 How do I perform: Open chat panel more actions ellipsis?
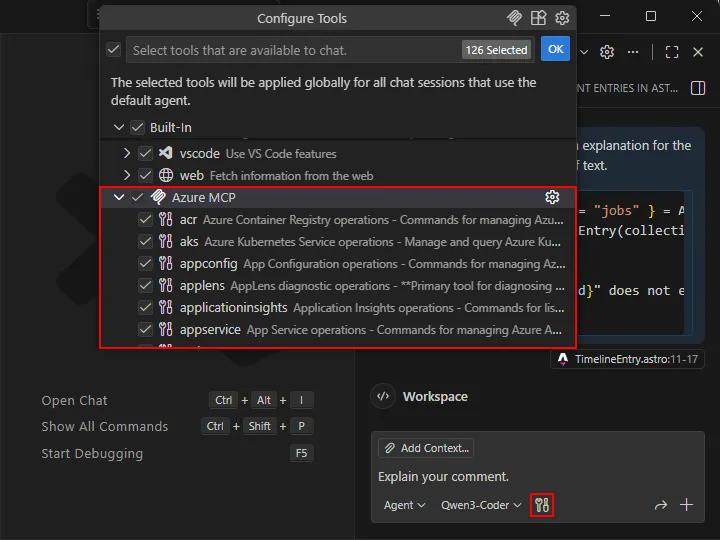(633, 52)
